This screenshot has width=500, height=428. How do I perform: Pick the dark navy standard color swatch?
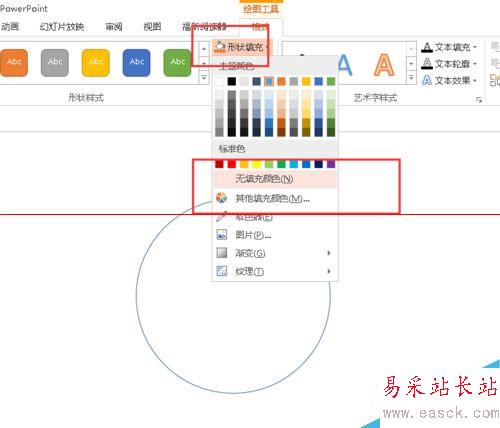(x=319, y=164)
